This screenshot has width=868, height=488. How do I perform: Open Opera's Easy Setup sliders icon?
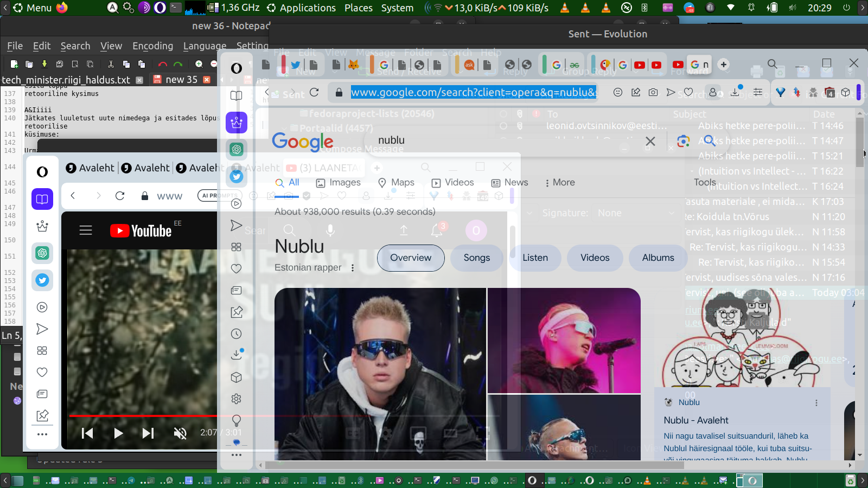click(758, 92)
